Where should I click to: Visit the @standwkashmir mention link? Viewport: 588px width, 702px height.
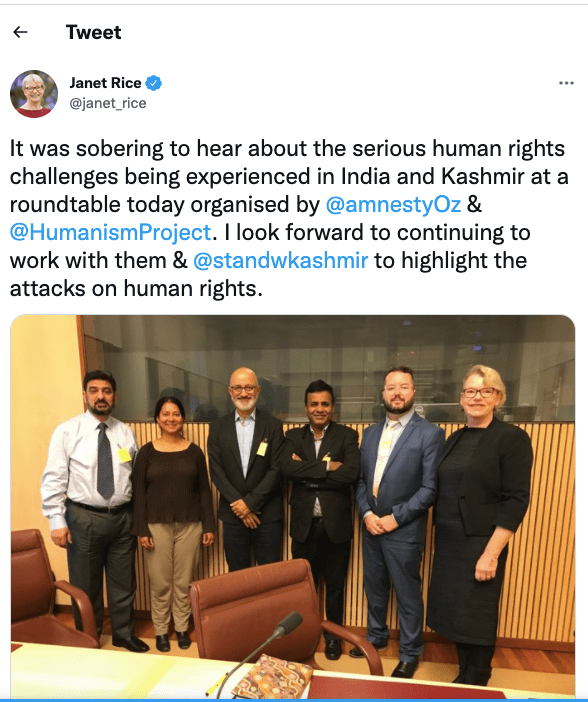280,261
